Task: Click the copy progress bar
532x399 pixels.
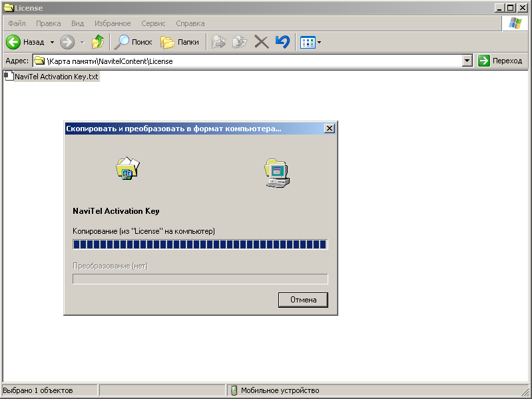Action: (200, 244)
